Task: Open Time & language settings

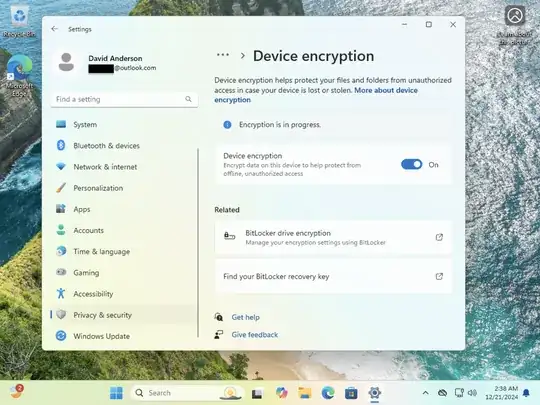Action: [x=124, y=251]
